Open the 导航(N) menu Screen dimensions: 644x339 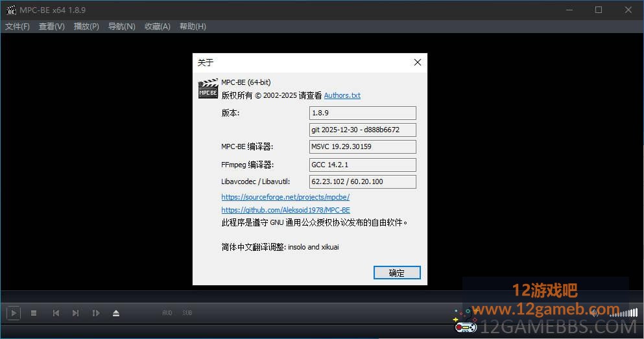click(121, 27)
